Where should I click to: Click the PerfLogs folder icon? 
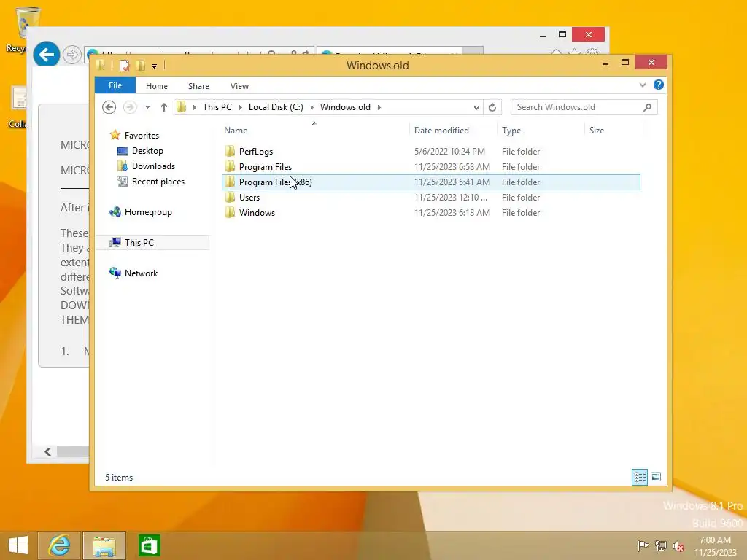pos(230,152)
